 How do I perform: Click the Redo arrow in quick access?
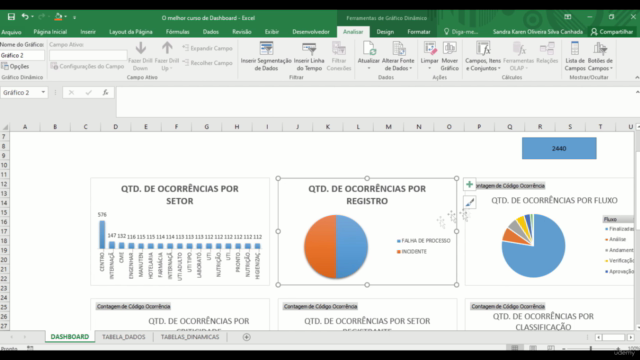tap(41, 17)
